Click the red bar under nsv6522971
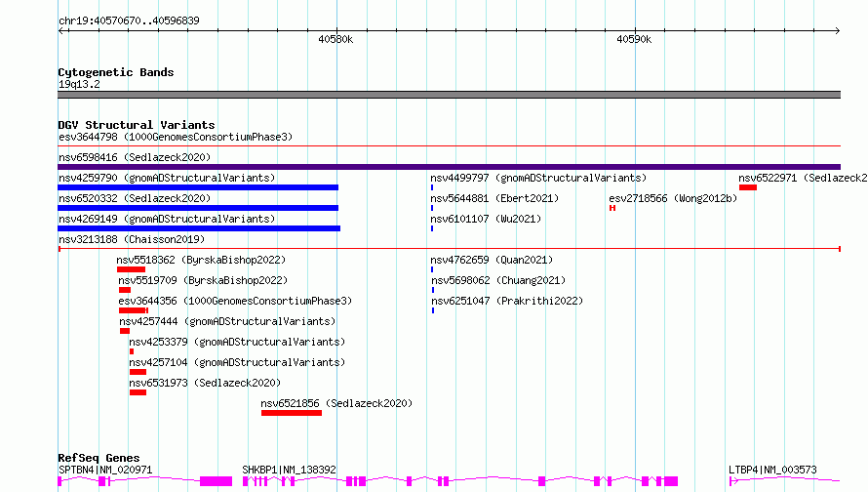Viewport: 868px width, 492px height. (748, 187)
